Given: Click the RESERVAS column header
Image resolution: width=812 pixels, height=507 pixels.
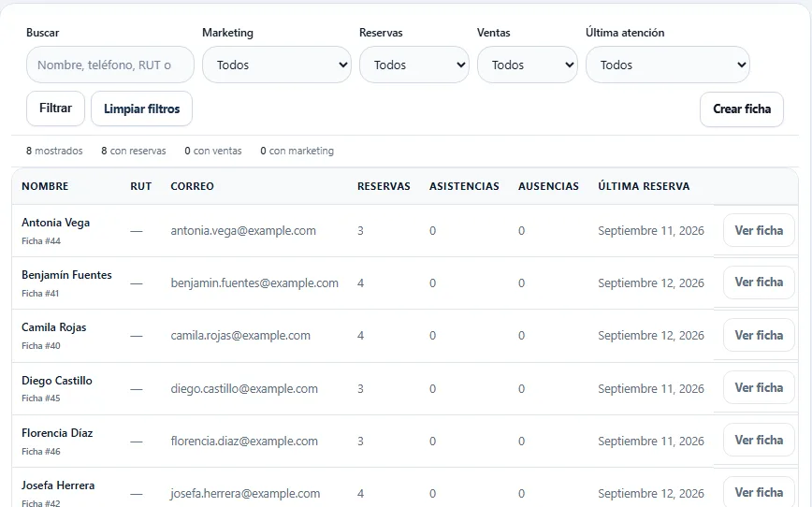Looking at the screenshot, I should tap(384, 186).
